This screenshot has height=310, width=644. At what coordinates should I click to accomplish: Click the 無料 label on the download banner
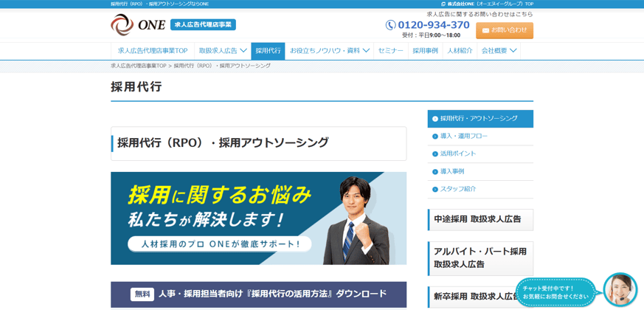[x=142, y=294]
